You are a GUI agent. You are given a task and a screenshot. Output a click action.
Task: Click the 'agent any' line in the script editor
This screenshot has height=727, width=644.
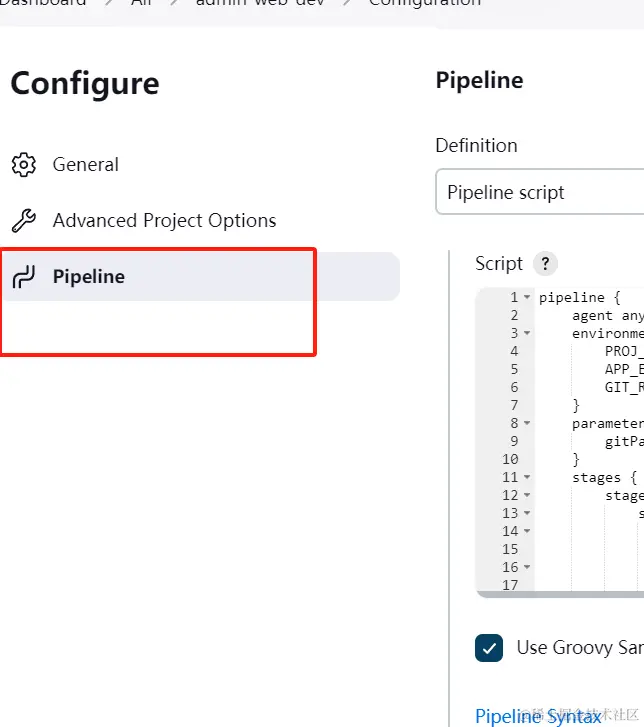point(607,316)
